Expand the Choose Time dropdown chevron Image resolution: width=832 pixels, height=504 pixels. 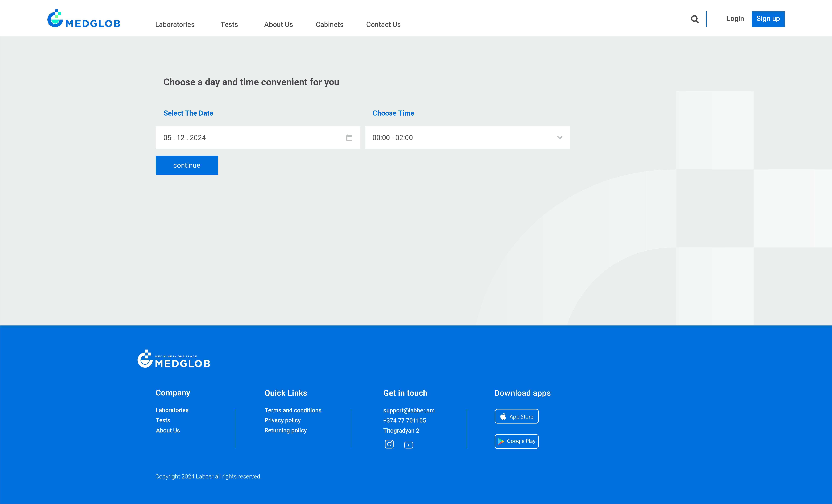tap(560, 138)
